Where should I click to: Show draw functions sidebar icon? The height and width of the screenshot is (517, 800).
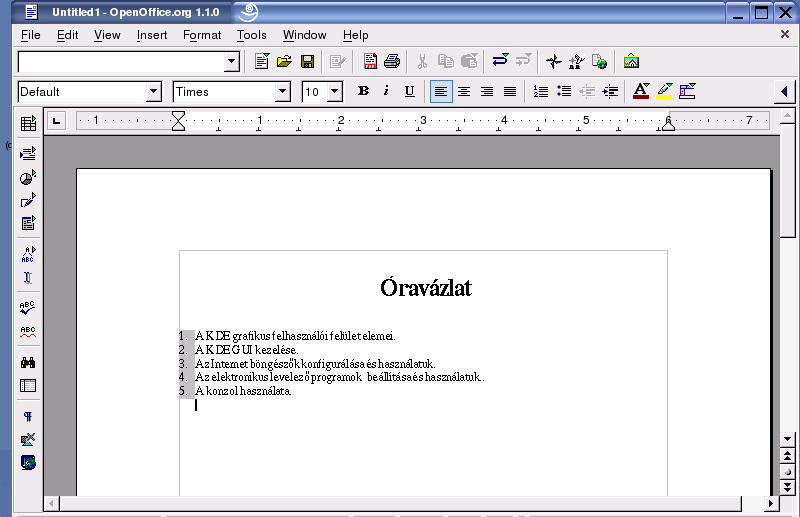click(x=28, y=200)
